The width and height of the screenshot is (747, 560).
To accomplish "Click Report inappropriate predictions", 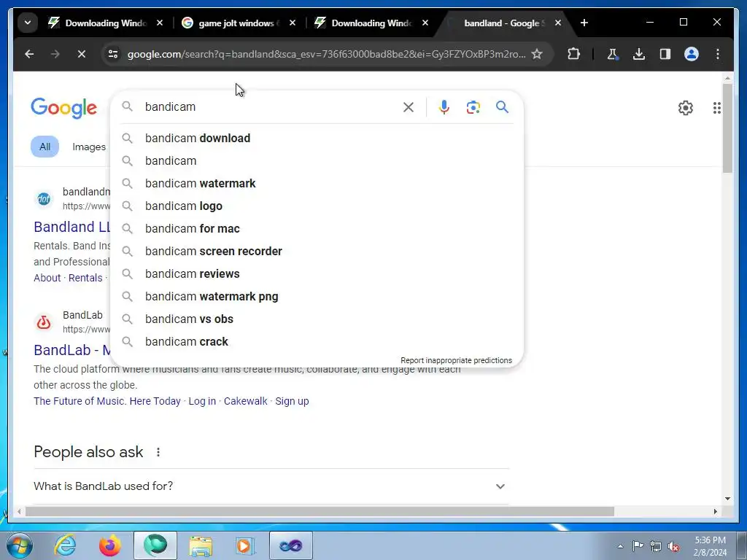I will 456,360.
